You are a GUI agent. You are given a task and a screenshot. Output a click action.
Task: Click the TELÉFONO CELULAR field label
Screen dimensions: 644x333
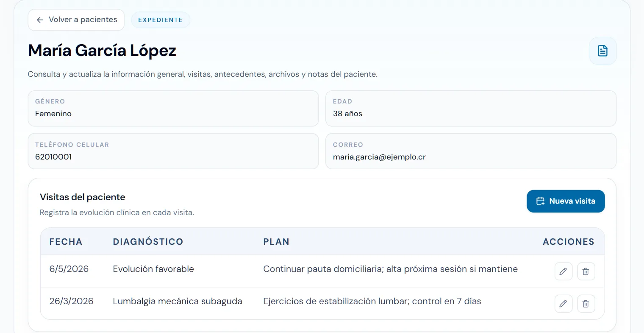[x=72, y=145]
